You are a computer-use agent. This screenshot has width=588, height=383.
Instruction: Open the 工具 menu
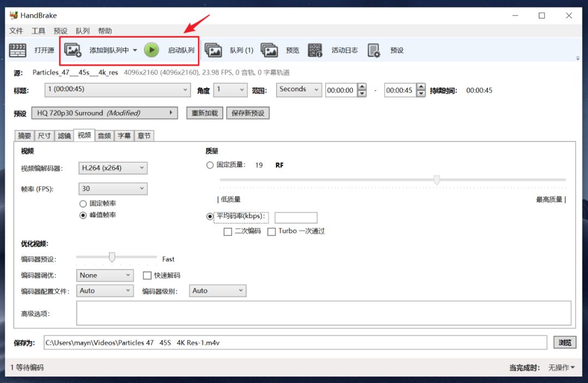tap(38, 30)
